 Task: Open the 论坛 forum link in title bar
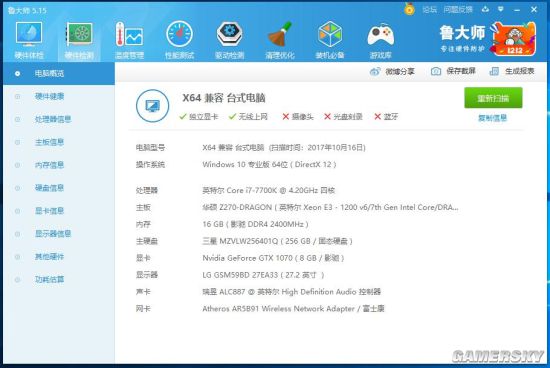tap(429, 10)
